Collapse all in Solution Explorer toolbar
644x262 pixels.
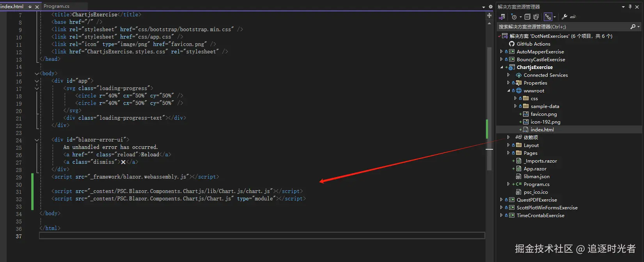(x=527, y=17)
